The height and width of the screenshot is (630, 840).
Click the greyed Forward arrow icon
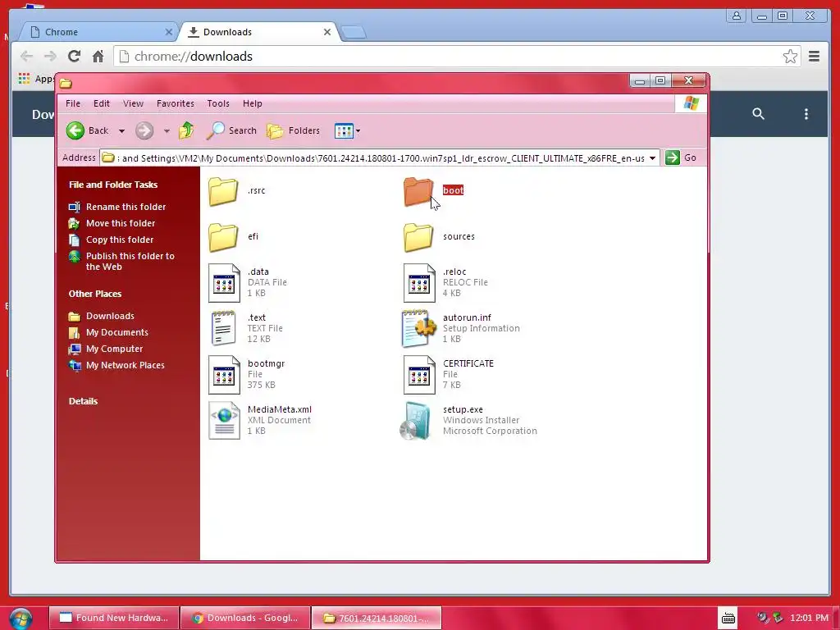tap(144, 130)
